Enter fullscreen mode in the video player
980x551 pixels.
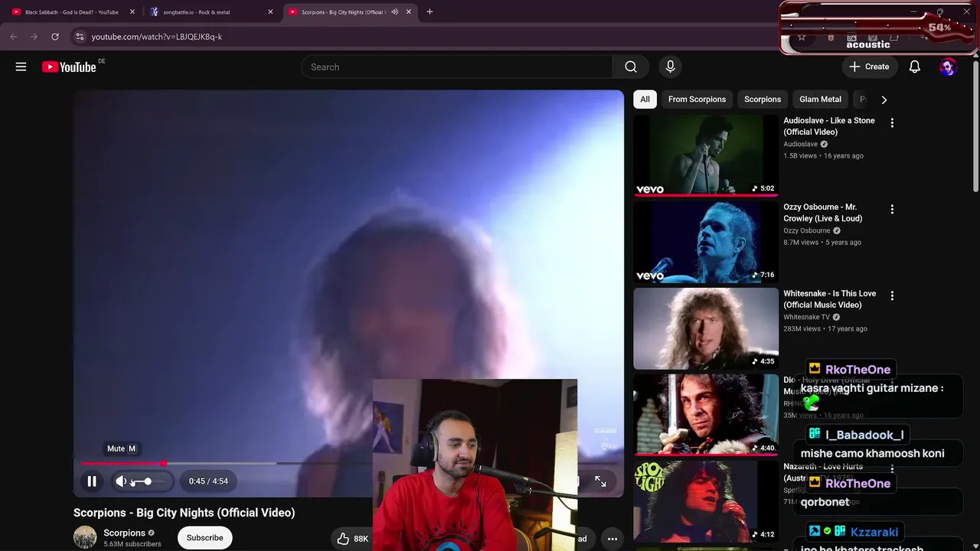pos(600,481)
